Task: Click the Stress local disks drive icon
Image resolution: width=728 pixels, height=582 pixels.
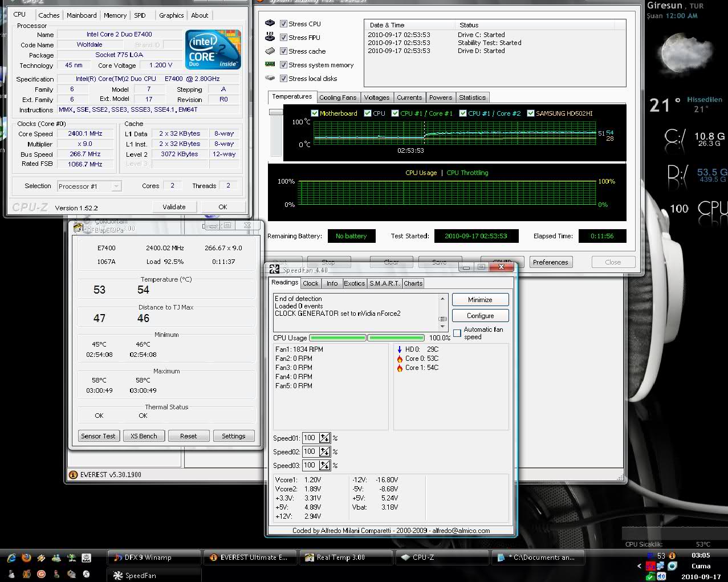Action: [x=270, y=78]
